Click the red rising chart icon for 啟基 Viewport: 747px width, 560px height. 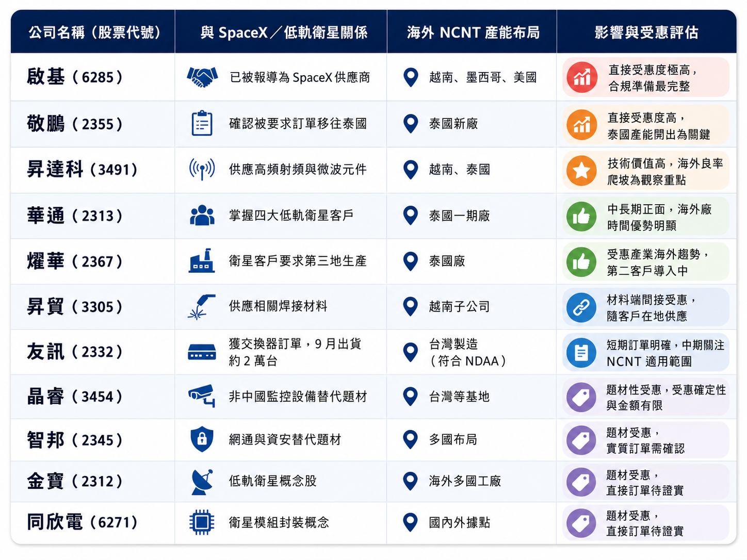pyautogui.click(x=582, y=77)
